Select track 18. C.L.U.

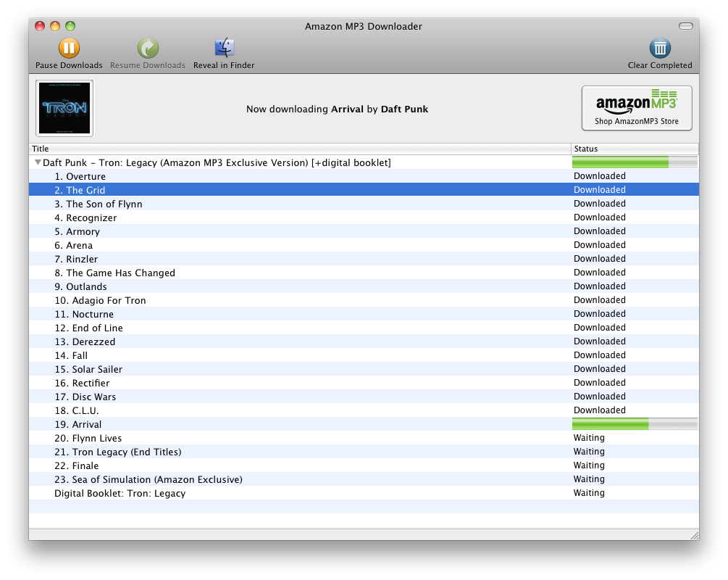pos(364,410)
